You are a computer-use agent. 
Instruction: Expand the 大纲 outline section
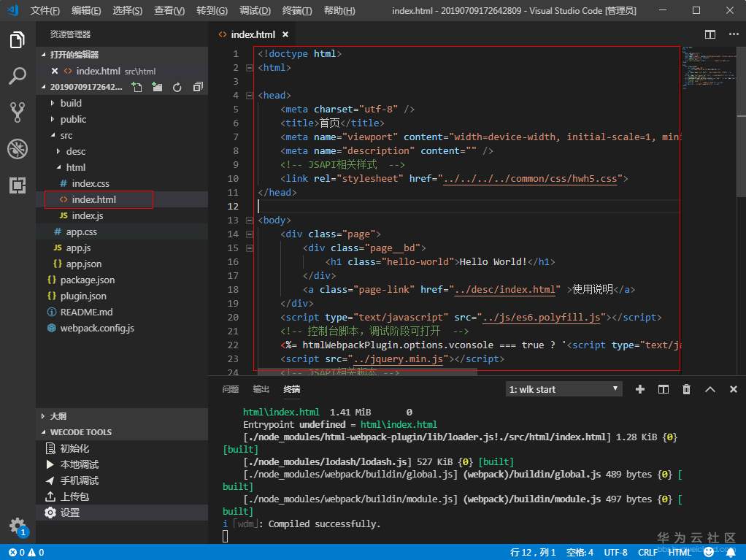click(x=58, y=416)
